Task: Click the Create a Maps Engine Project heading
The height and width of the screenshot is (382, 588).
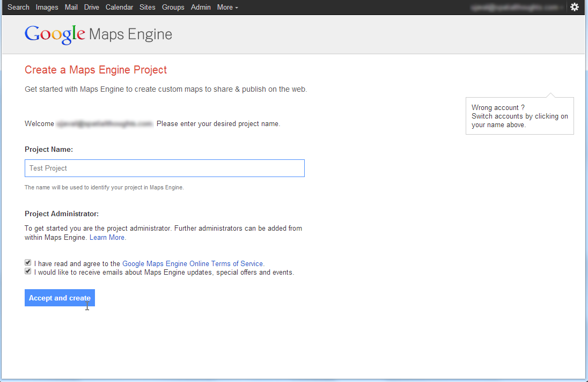Action: [x=95, y=70]
